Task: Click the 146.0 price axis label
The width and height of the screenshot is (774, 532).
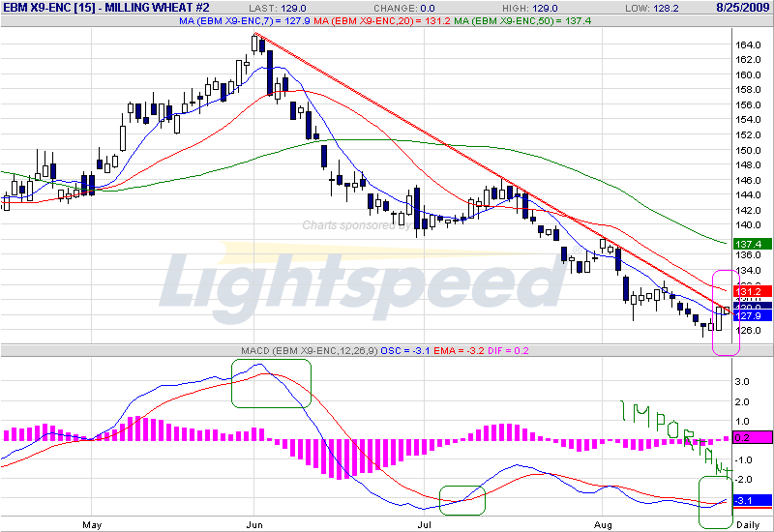Action: pos(748,180)
